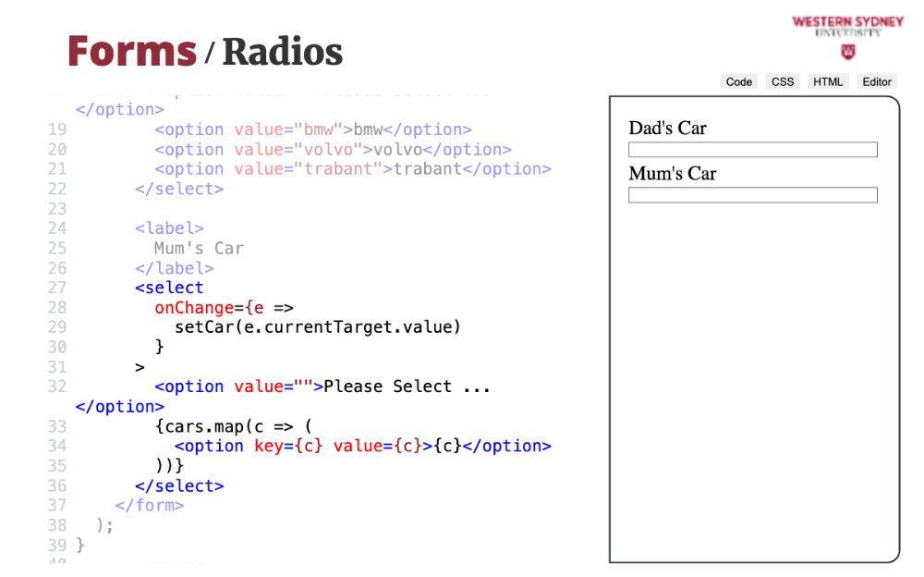Click the trabant option code line
The width and height of the screenshot is (924, 577).
pos(352,169)
